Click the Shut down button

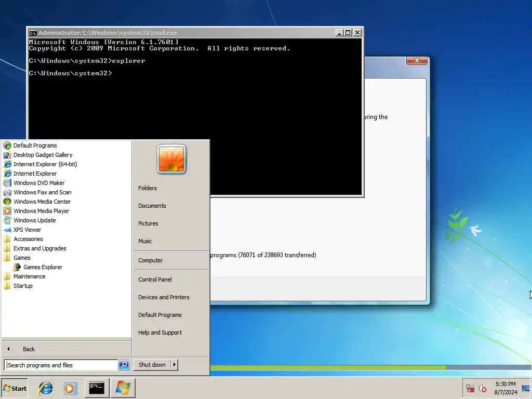tap(152, 365)
